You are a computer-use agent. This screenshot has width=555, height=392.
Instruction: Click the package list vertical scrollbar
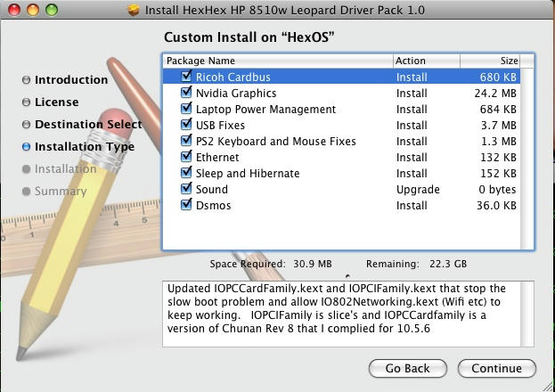pos(527,159)
